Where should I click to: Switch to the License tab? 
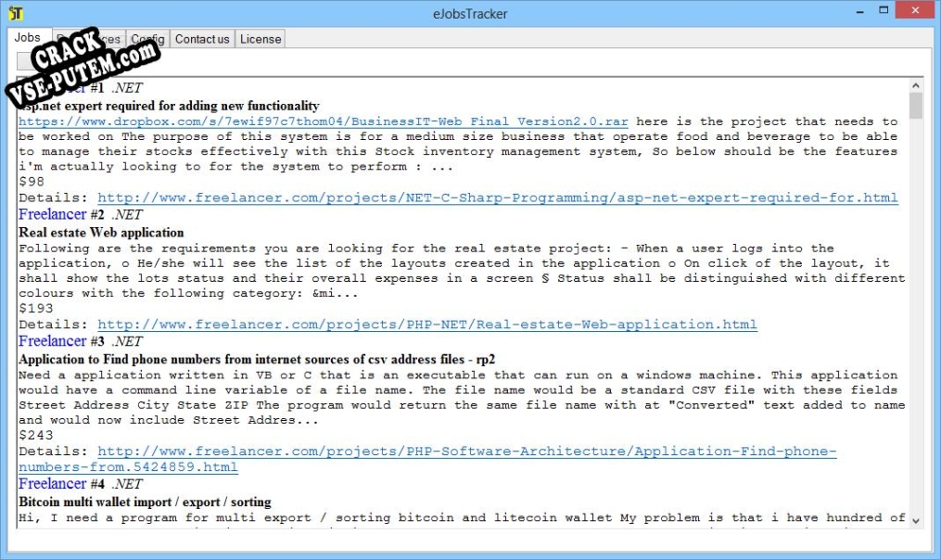(x=260, y=39)
